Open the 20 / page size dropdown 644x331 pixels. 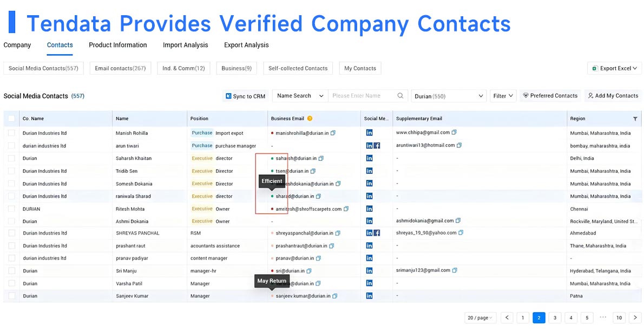point(479,318)
